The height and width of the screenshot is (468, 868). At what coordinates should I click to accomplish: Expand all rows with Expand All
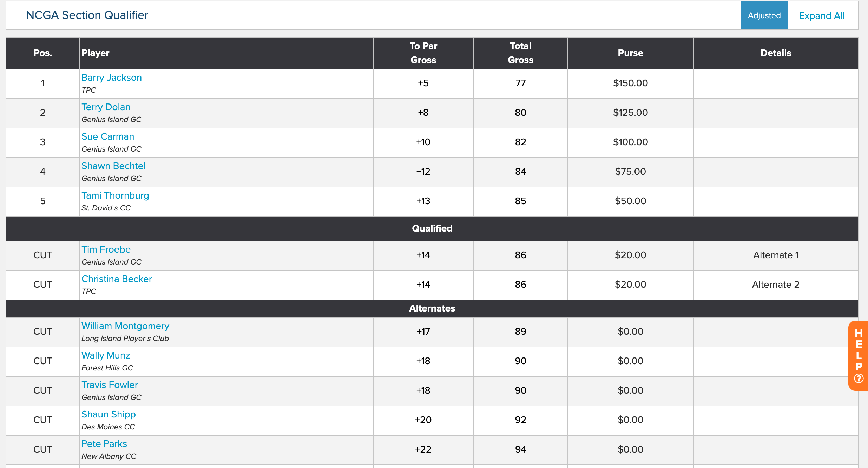pyautogui.click(x=822, y=16)
